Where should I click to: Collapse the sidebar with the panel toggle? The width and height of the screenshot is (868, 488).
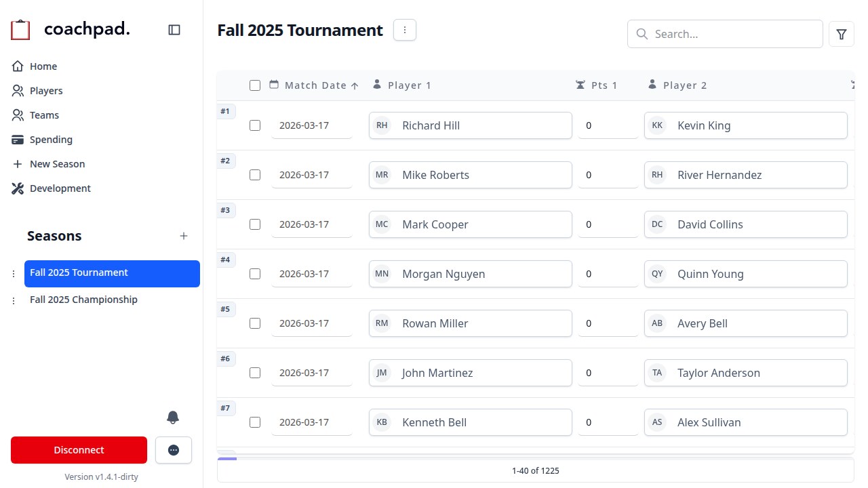point(174,30)
